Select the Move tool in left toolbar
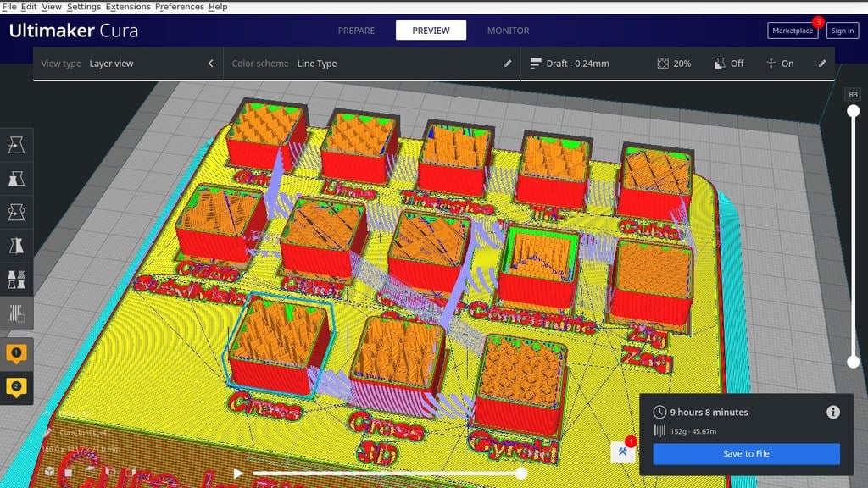Image resolution: width=868 pixels, height=488 pixels. (16, 145)
